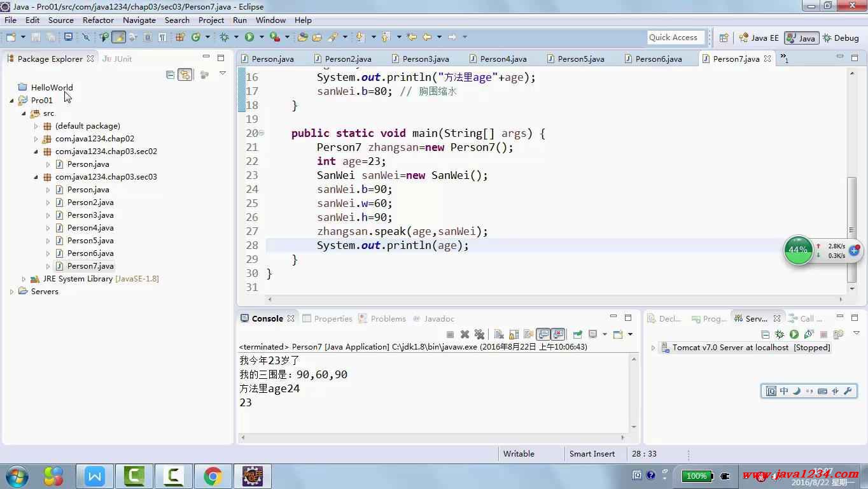
Task: Toggle Scroll Lock in Console toolbar
Action: coord(513,334)
